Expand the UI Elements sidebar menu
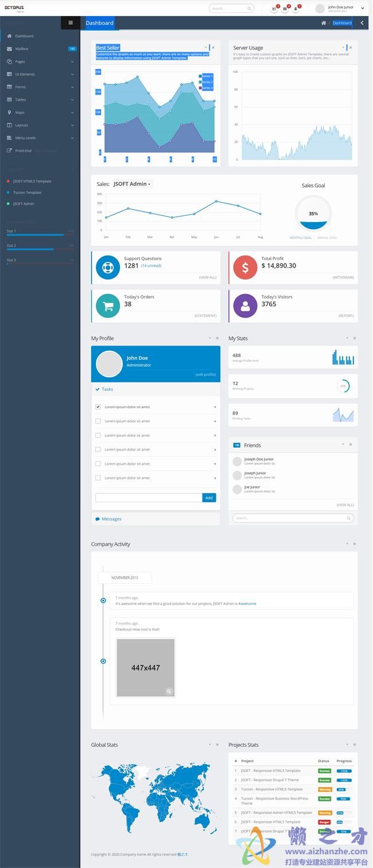This screenshot has height=868, width=373. tap(40, 74)
